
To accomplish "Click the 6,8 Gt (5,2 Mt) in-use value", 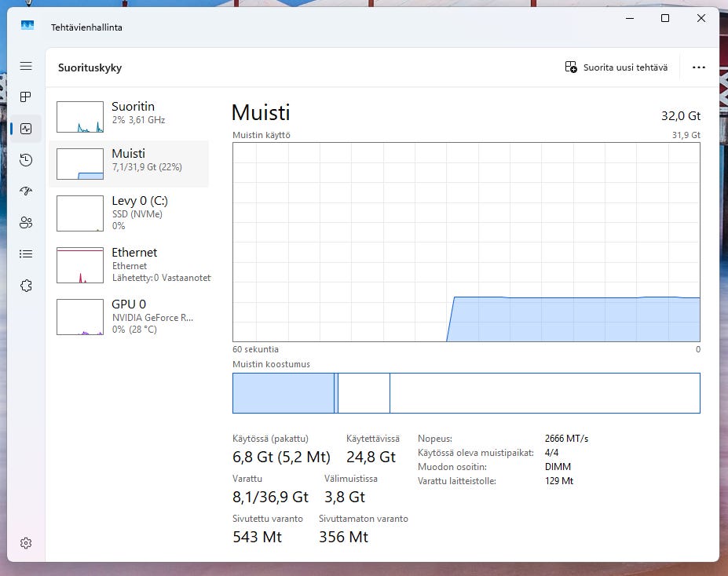I will (281, 457).
